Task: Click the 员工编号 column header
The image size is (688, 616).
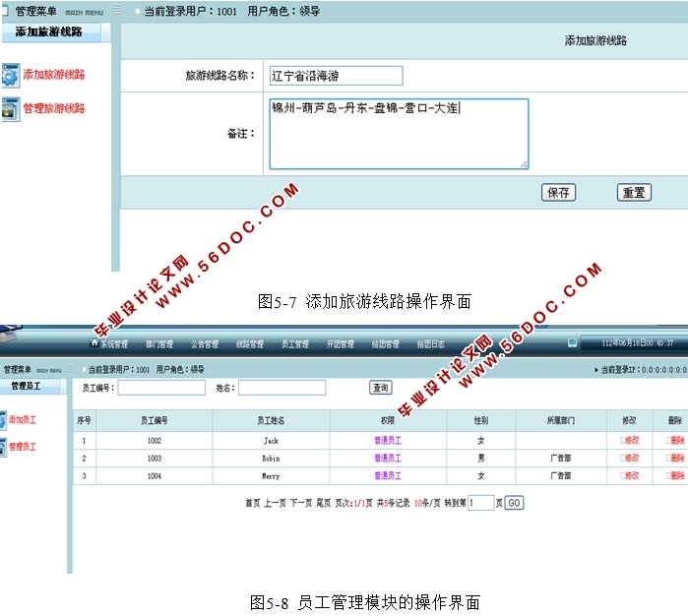Action: (154, 420)
